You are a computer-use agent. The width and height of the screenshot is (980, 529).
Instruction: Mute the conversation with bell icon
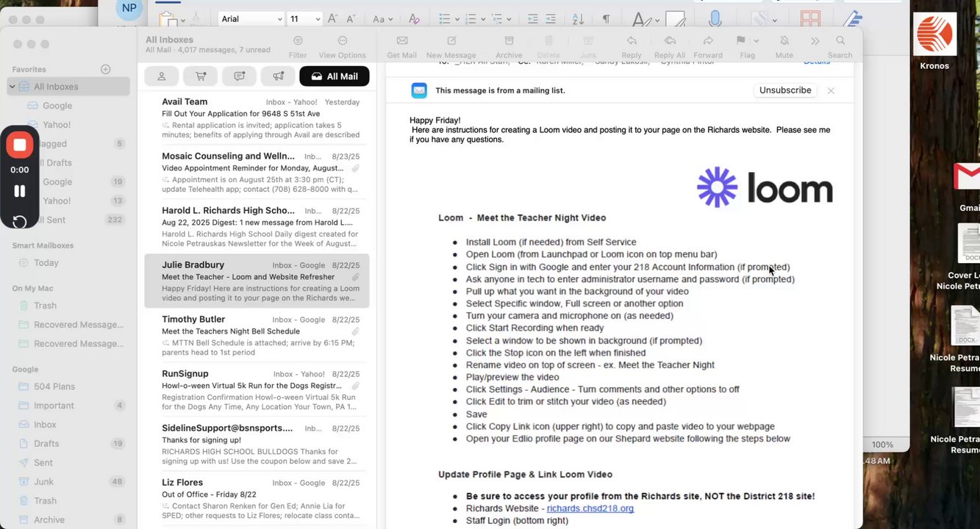coord(784,41)
